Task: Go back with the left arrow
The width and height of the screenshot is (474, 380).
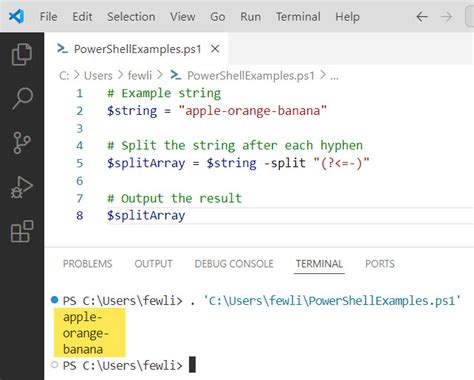Action: coord(422,16)
